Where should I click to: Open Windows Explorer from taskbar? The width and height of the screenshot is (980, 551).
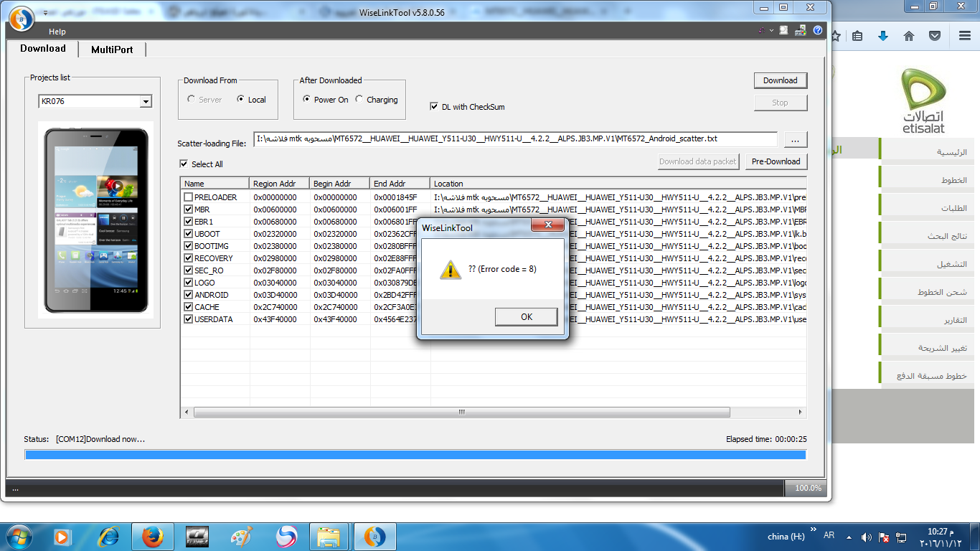pos(329,536)
